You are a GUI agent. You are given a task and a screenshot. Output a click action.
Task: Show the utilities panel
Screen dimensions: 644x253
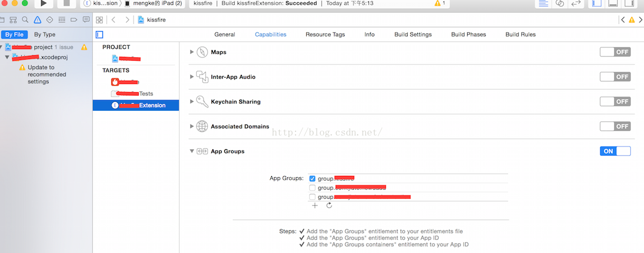point(628,3)
